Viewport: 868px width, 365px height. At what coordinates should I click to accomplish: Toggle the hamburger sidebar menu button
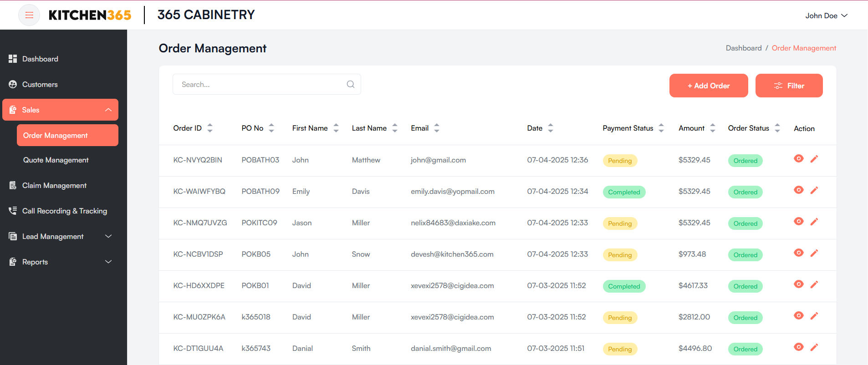tap(29, 15)
